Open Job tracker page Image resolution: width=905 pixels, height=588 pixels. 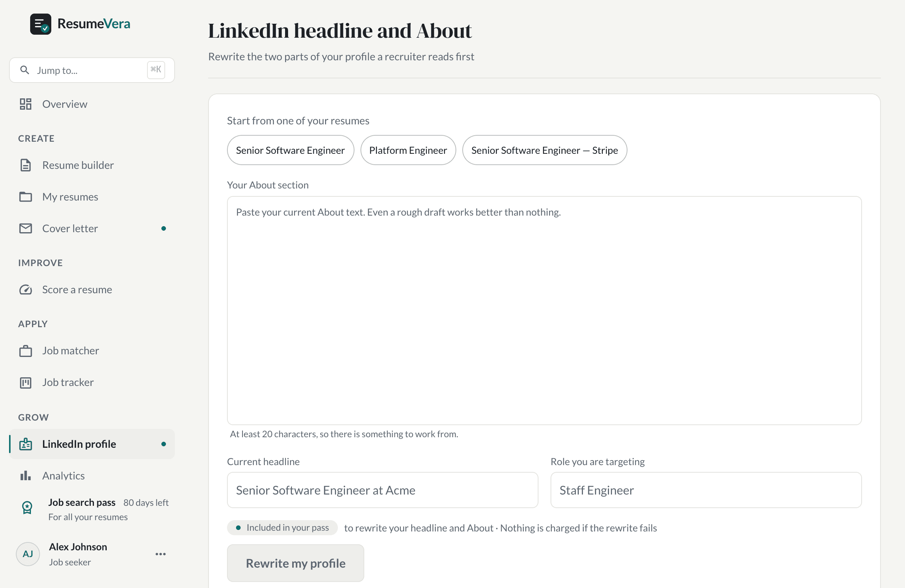(92, 382)
